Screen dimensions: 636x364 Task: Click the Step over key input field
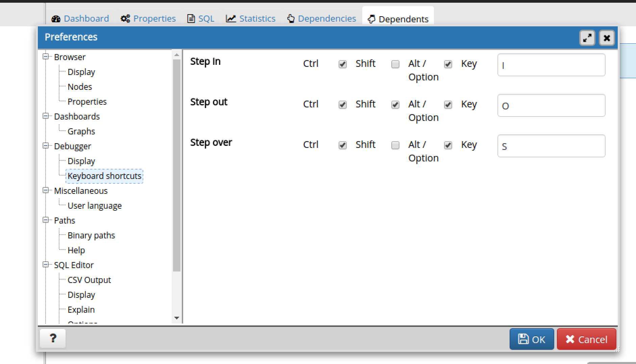(551, 146)
